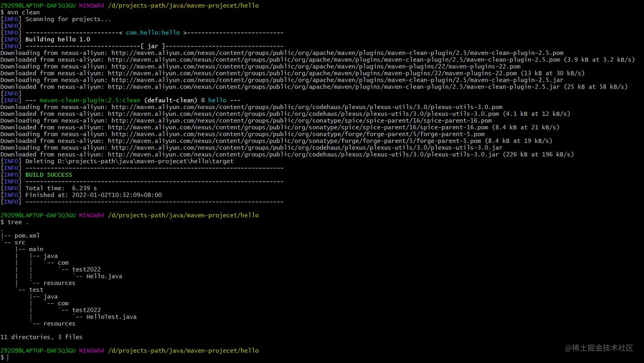Click the cyan 'com.hello:hello' project identifier
The width and height of the screenshot is (644, 363).
pos(152,33)
